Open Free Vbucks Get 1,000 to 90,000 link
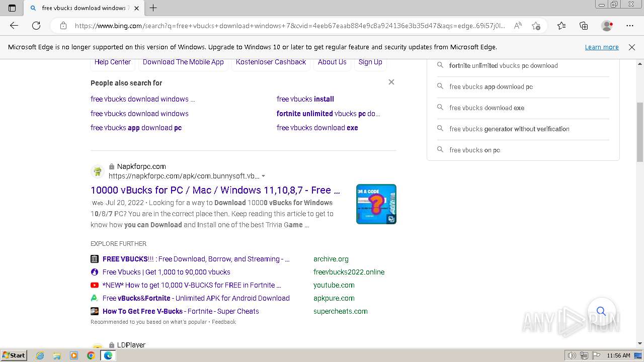Viewport: 644px width, 362px height. coord(167,272)
